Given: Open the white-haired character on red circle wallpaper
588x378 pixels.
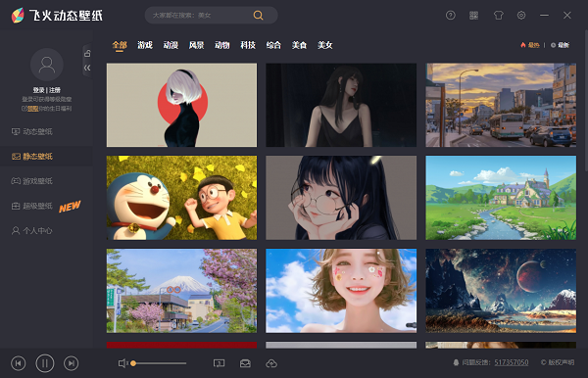Looking at the screenshot, I should click(181, 105).
